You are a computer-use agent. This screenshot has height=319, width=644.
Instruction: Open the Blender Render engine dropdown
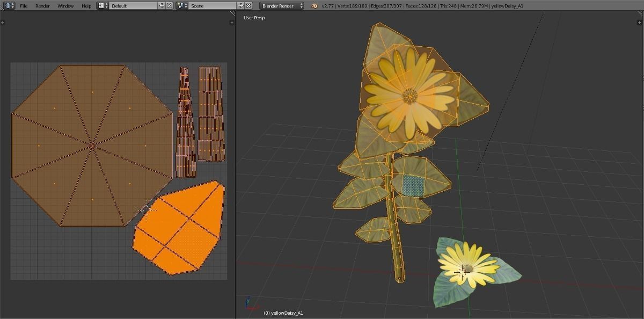[282, 5]
